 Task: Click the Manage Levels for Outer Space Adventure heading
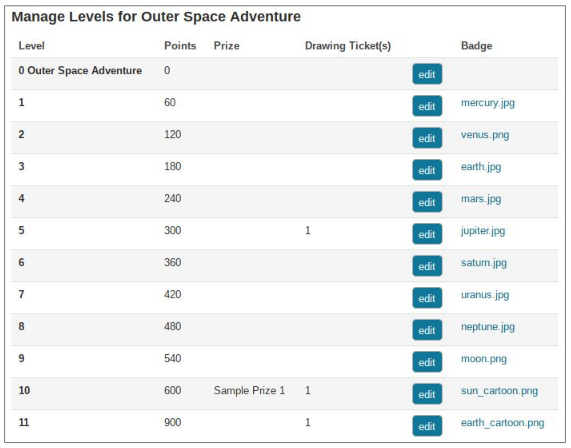tap(156, 17)
